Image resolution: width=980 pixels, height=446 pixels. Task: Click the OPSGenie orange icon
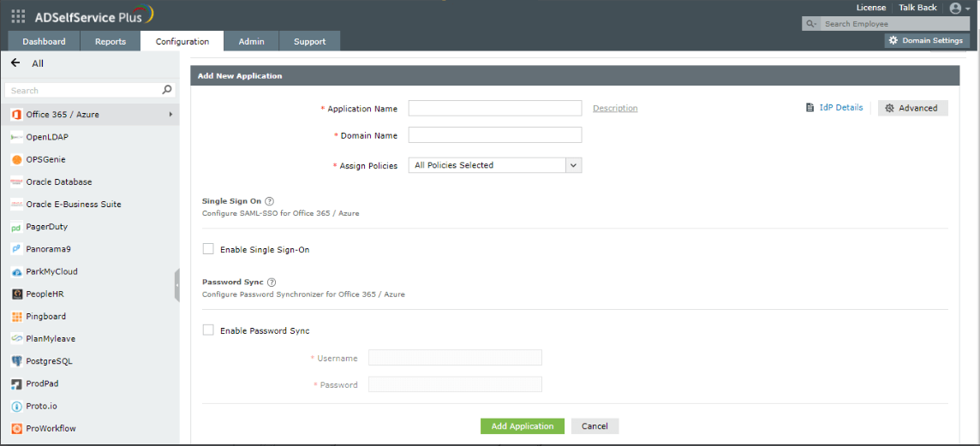point(17,159)
